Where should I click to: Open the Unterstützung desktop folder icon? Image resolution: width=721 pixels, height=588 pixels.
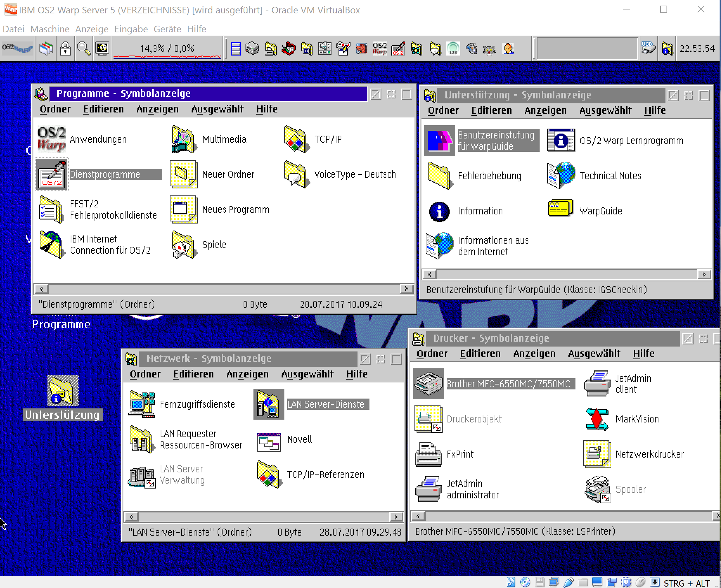pos(63,390)
